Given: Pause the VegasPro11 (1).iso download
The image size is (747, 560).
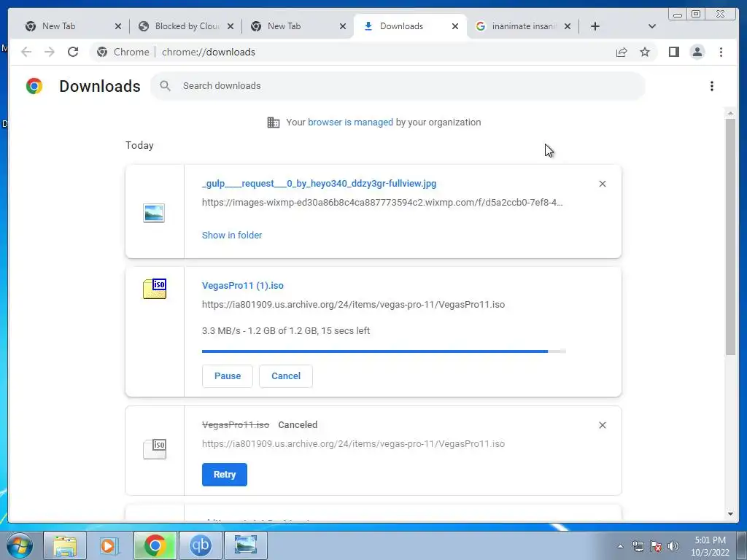Looking at the screenshot, I should (228, 376).
